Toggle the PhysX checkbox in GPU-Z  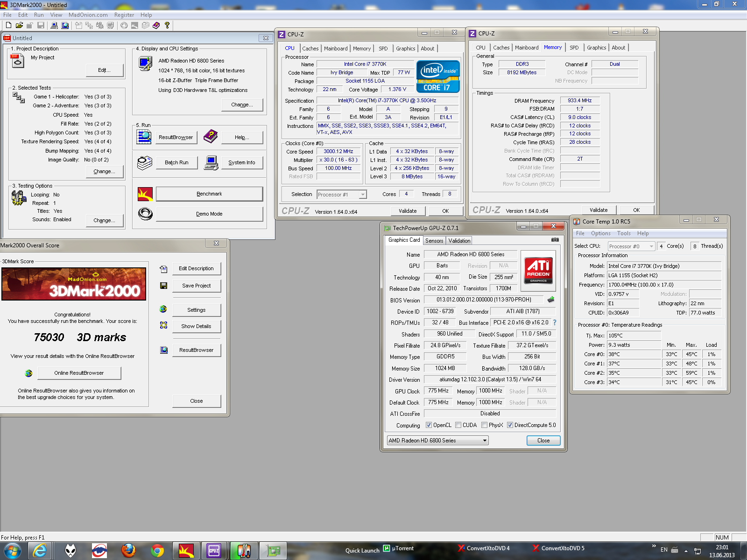[484, 425]
